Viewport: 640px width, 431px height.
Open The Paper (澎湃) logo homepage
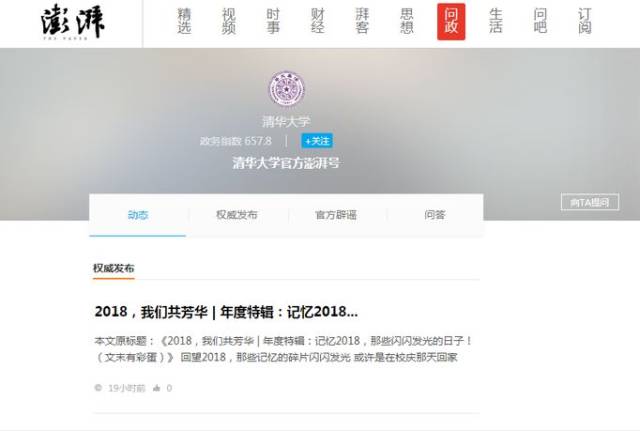point(73,22)
